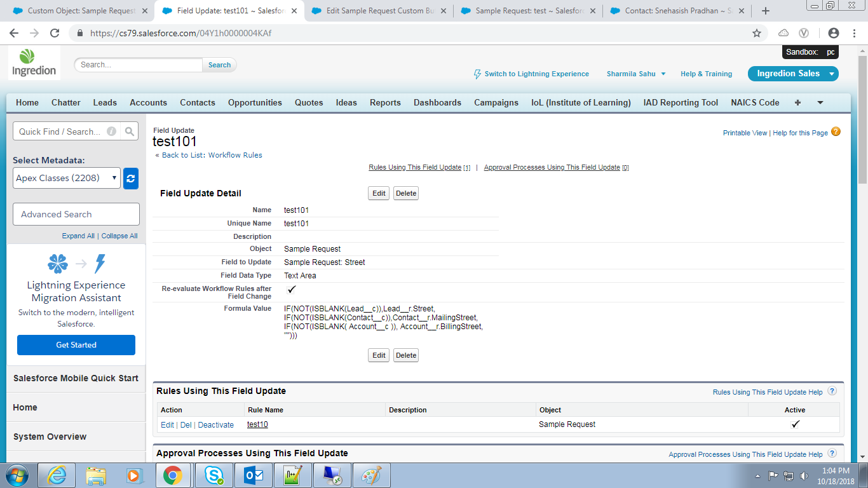
Task: Click the question icon for Approval Processes Help
Action: click(x=832, y=454)
